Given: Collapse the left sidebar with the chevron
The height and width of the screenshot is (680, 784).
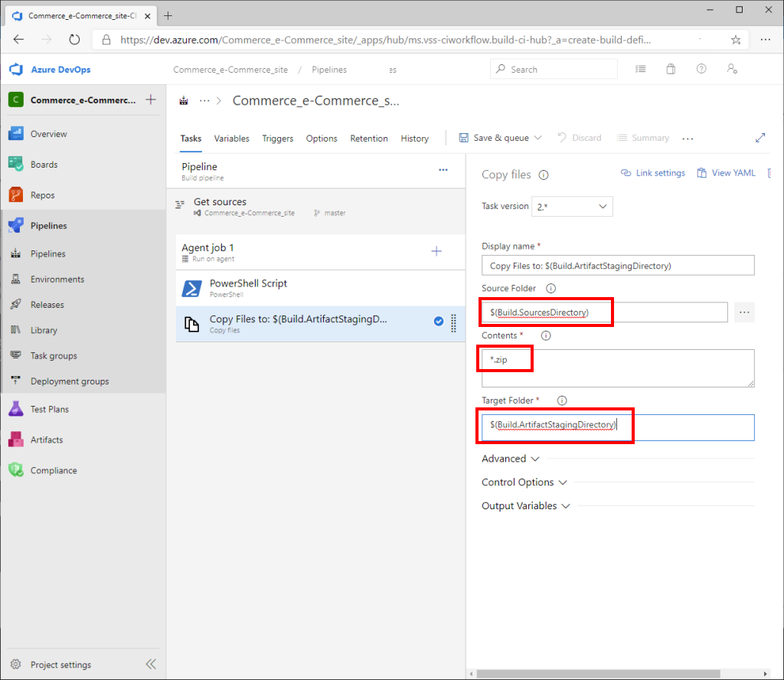Looking at the screenshot, I should click(x=150, y=664).
